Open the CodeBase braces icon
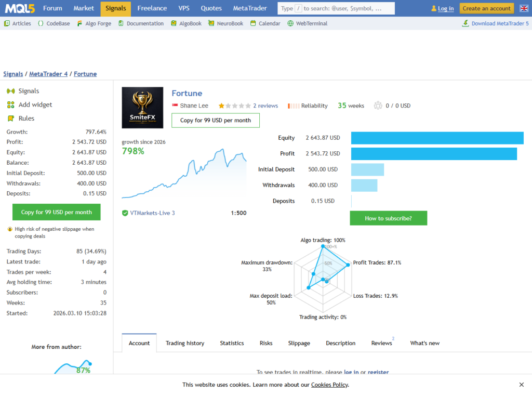Image resolution: width=532 pixels, height=395 pixels. click(41, 23)
